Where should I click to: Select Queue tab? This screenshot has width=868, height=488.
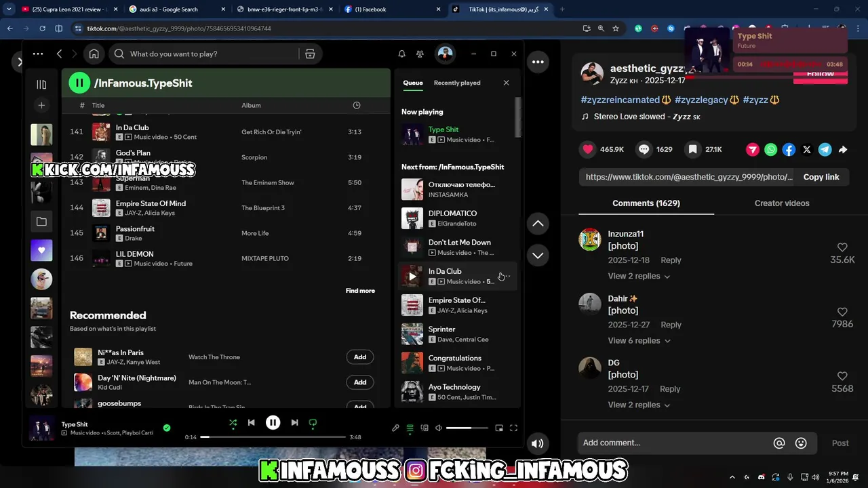[x=413, y=83]
